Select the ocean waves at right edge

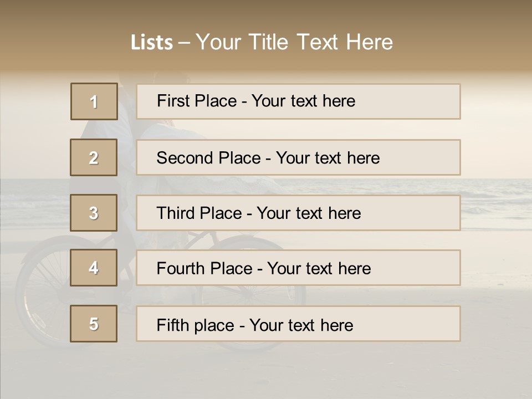pos(495,203)
